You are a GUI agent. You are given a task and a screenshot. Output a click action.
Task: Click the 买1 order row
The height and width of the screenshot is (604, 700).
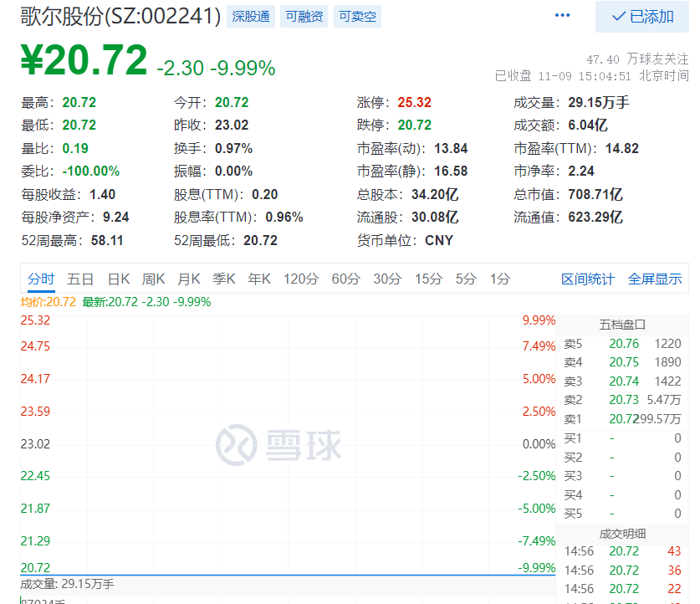click(622, 438)
